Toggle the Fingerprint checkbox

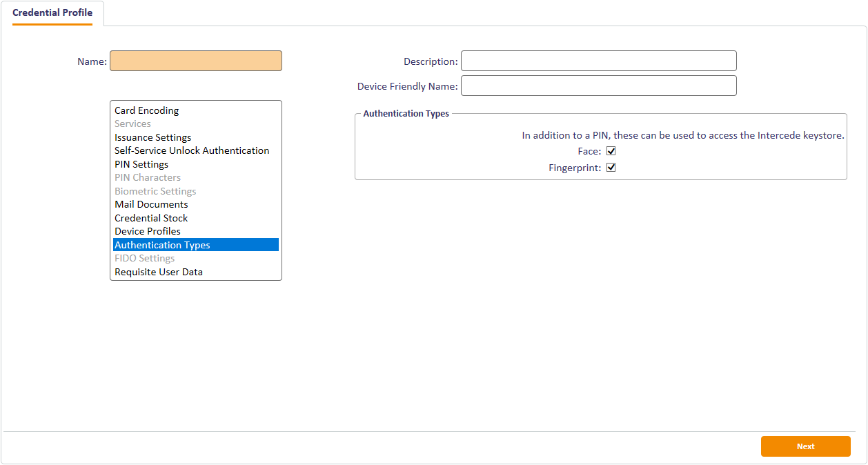[611, 168]
